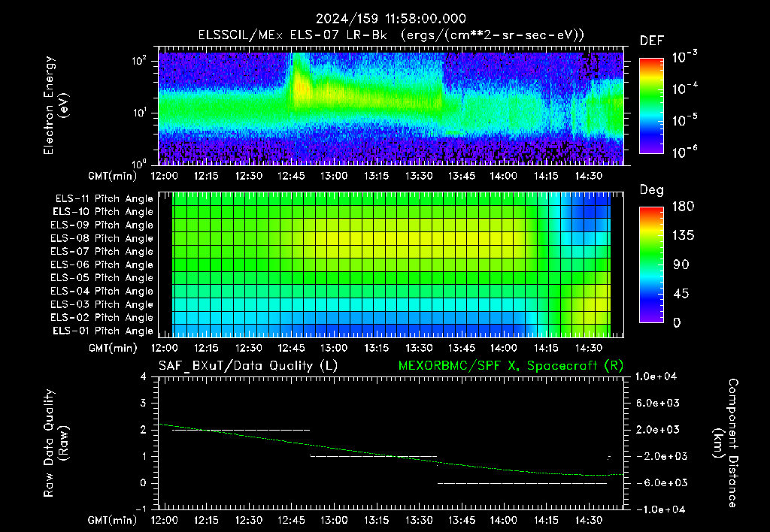Click the "Component Distance (km)" axis label
This screenshot has width=770, height=532.
[x=726, y=443]
